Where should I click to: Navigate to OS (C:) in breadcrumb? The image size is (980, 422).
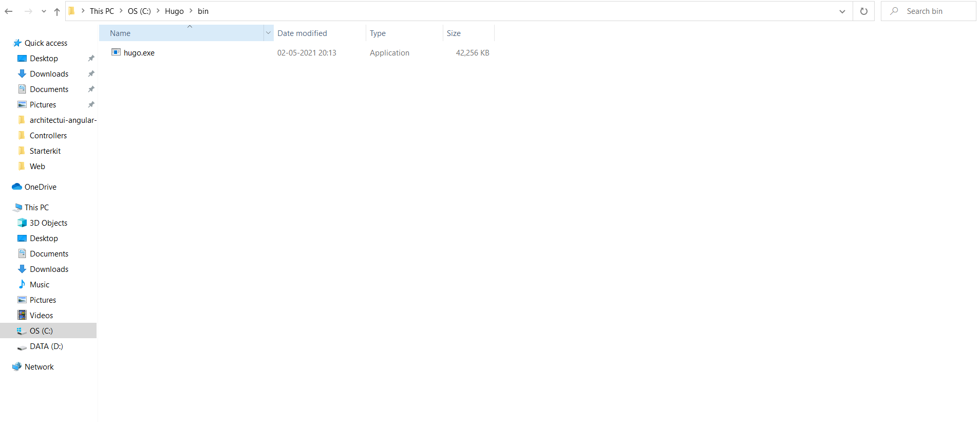pos(139,11)
